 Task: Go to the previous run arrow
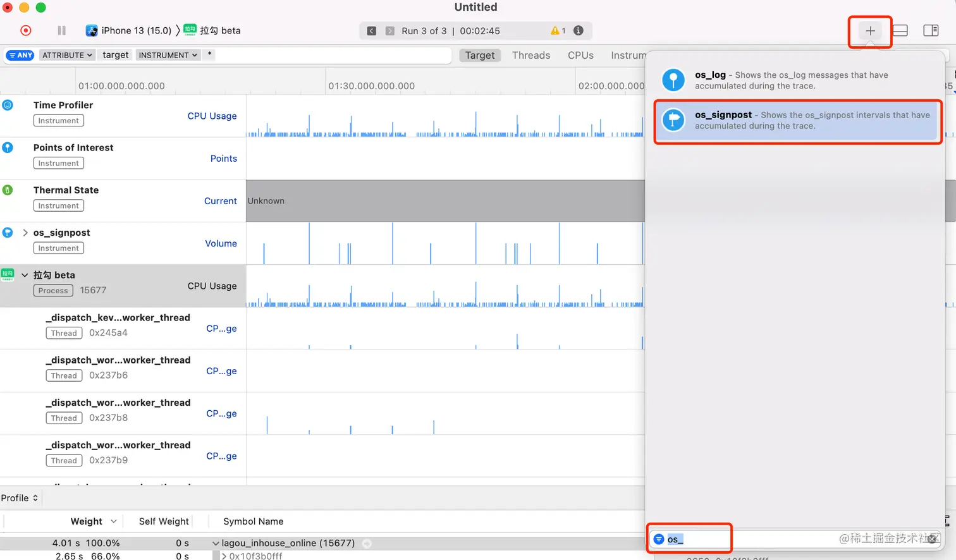coord(372,31)
